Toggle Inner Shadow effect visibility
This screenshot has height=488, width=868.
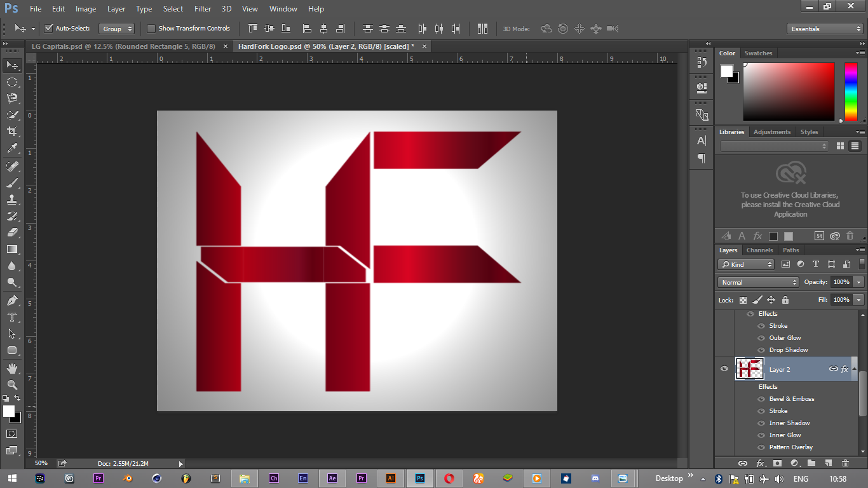tap(761, 423)
